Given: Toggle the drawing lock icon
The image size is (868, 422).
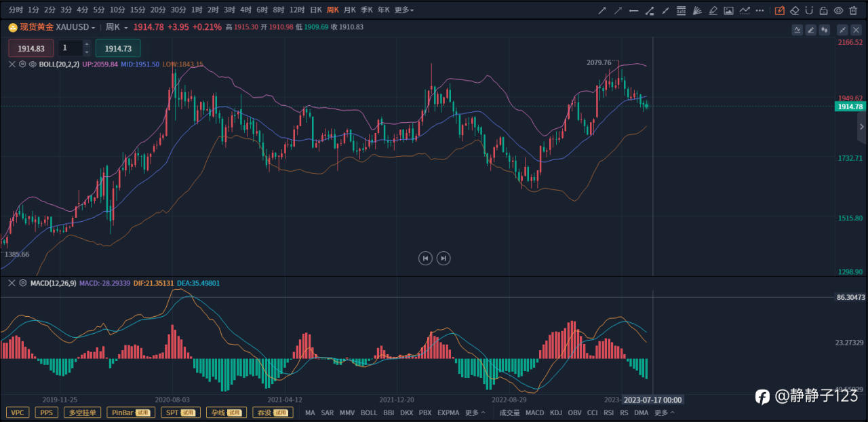Looking at the screenshot, I should (x=823, y=10).
